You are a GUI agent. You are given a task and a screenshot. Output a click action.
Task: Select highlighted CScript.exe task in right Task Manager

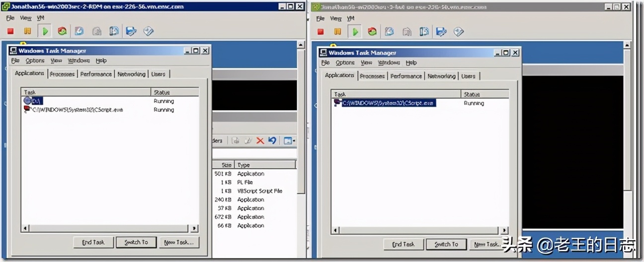point(385,103)
